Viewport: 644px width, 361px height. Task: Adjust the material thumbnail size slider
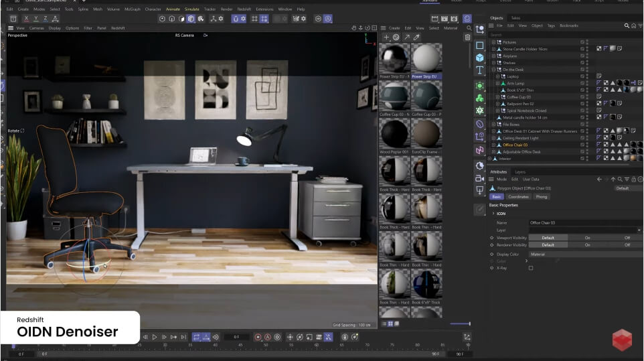point(460,324)
